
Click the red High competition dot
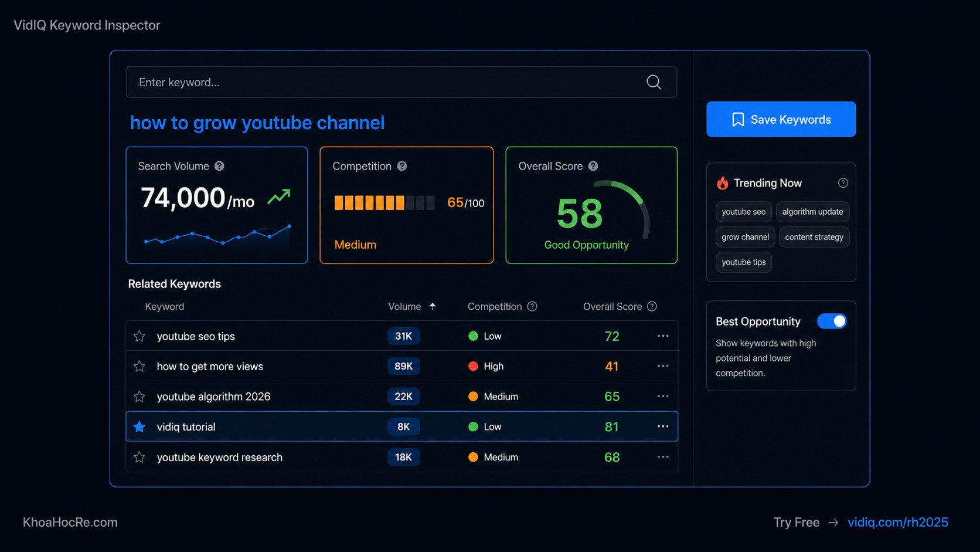473,366
